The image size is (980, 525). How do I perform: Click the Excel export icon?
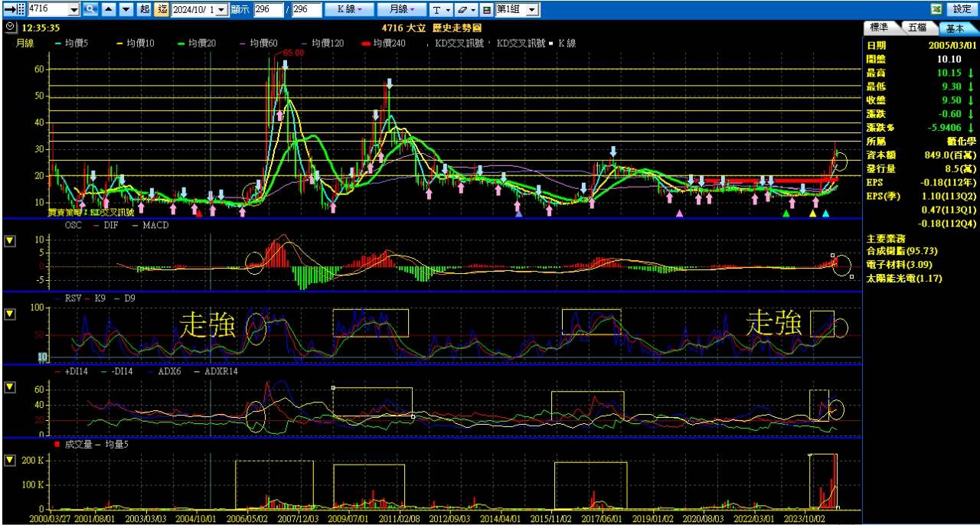(x=936, y=9)
